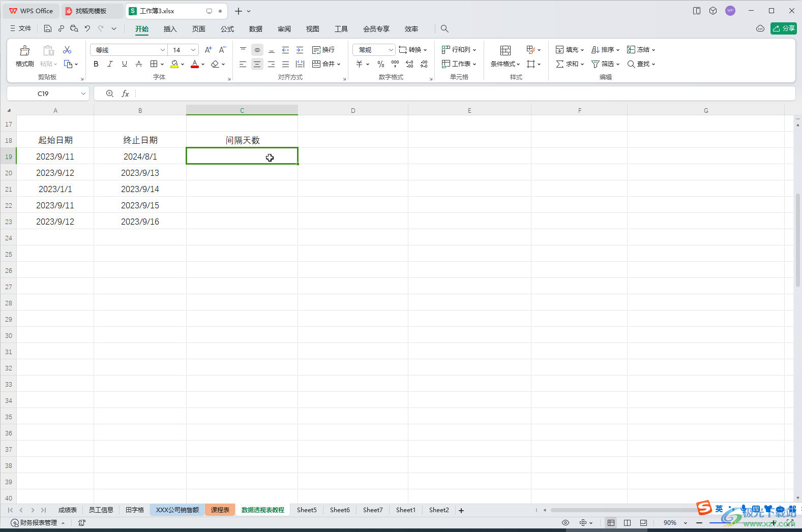Click the Save icon in quick toolbar

48,28
